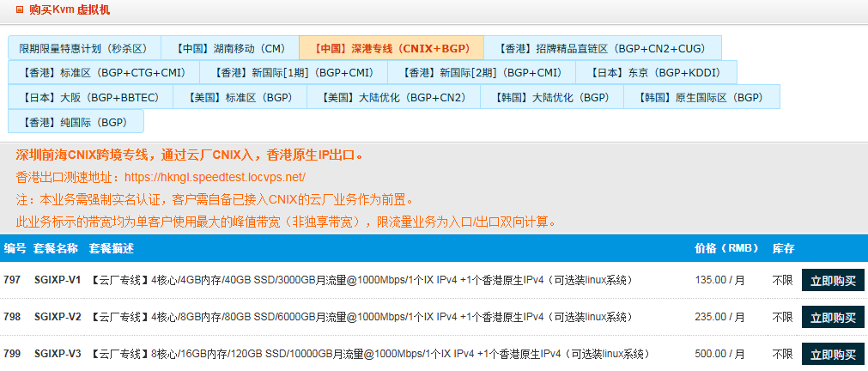The height and width of the screenshot is (371, 868).
Task: Click plan number 799
Action: tap(12, 354)
